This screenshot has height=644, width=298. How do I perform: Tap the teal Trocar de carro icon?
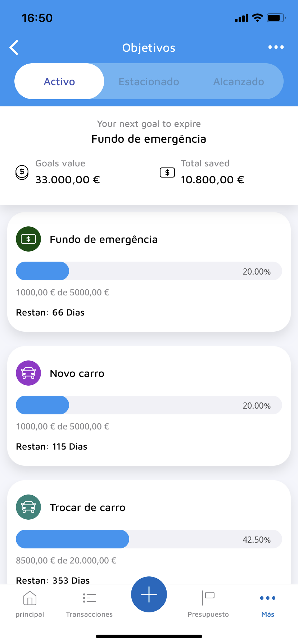pos(28,507)
